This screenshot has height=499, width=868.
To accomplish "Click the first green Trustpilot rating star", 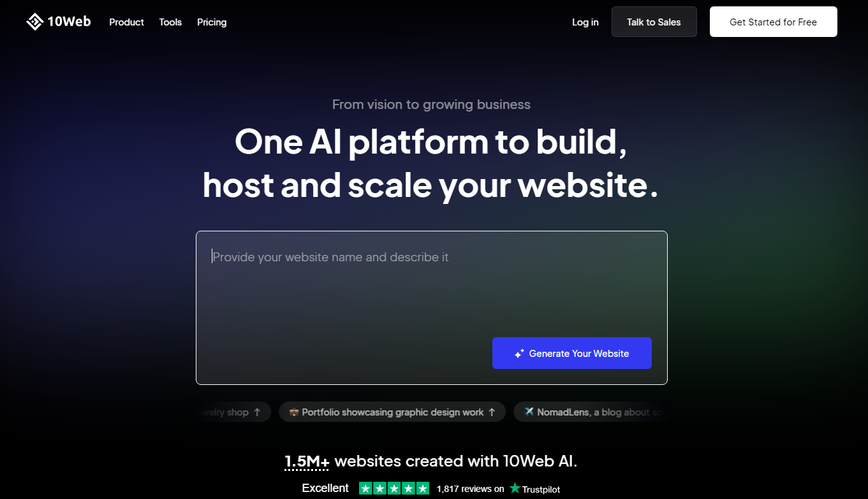I will click(x=365, y=489).
